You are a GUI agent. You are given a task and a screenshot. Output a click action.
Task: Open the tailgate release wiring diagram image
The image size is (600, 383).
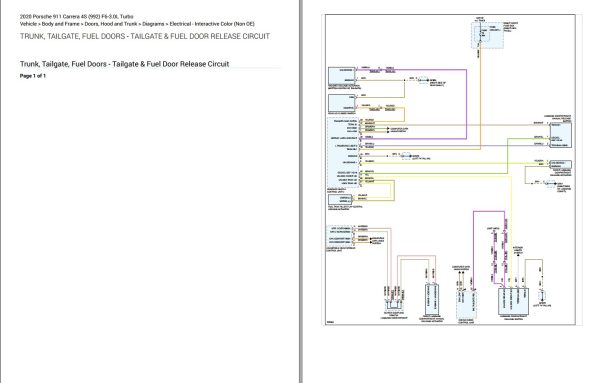(x=450, y=170)
